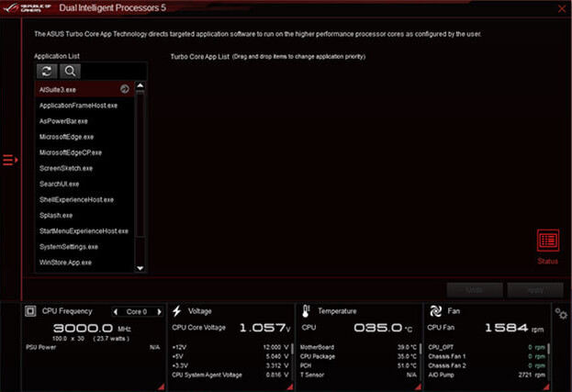Open the side menu hamburger icon

(x=9, y=161)
